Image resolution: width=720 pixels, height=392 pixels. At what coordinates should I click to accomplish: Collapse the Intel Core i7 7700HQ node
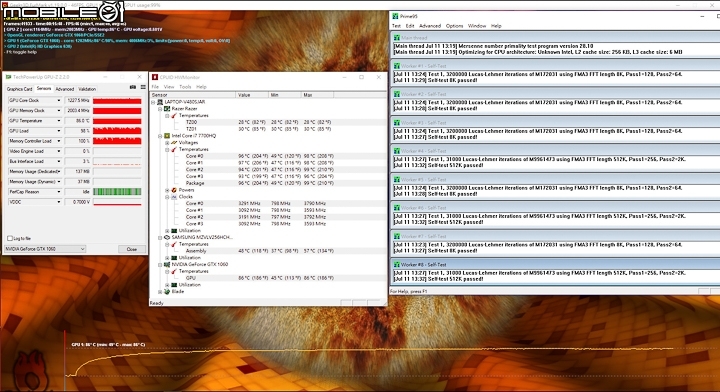160,136
